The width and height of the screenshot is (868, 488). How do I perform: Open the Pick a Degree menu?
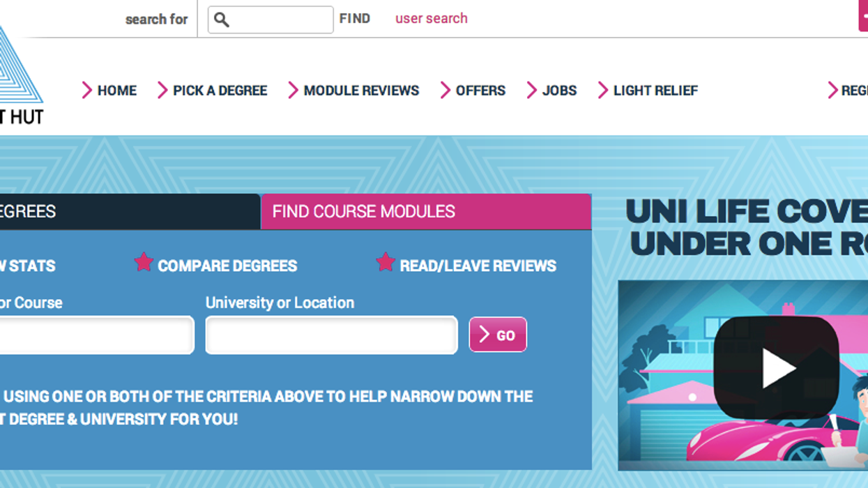(x=220, y=91)
